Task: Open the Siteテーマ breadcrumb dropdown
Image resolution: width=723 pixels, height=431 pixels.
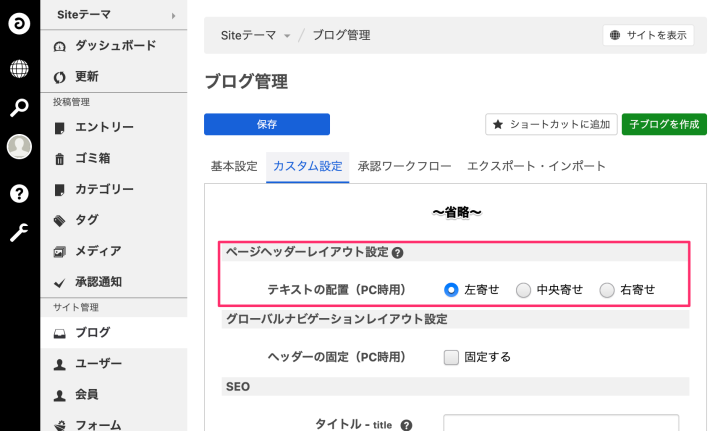Action: point(287,36)
